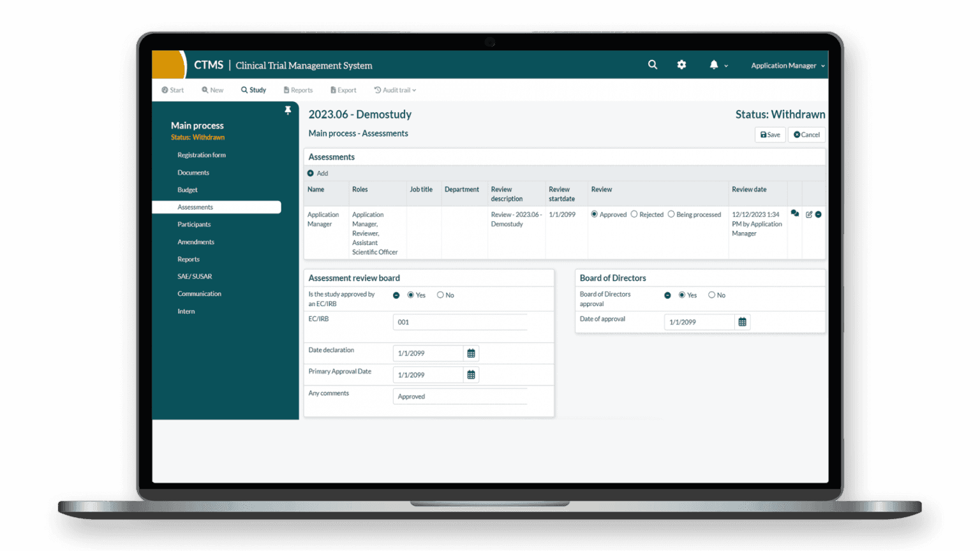This screenshot has width=980, height=551.
Task: Open the settings gear in the header
Action: (681, 64)
